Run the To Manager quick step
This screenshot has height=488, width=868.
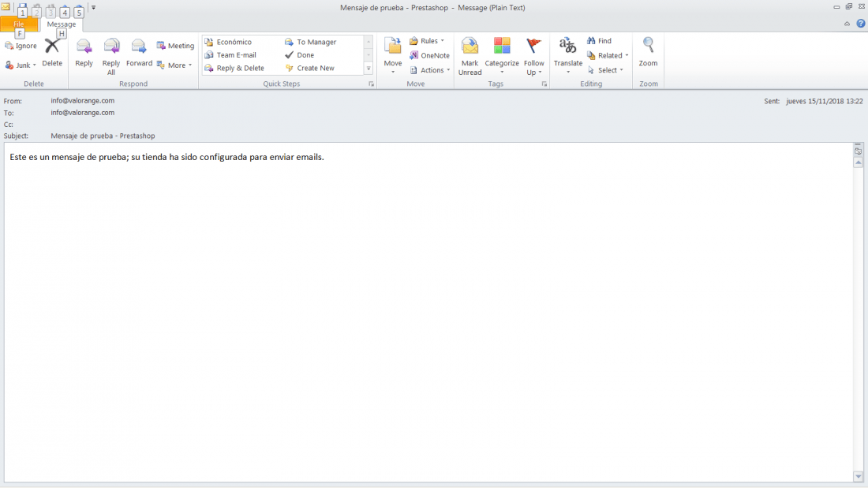[x=311, y=42]
